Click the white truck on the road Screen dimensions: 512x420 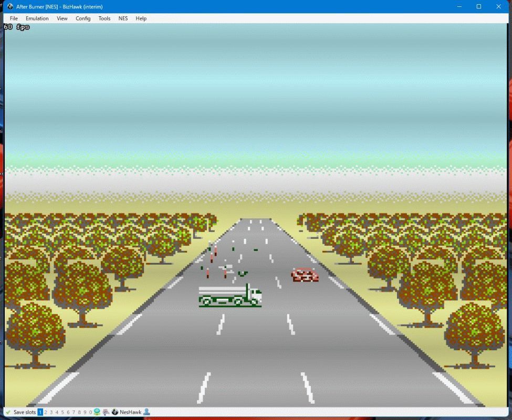point(230,296)
